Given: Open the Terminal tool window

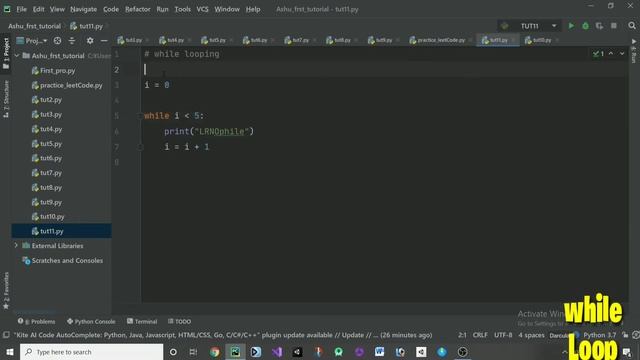Looking at the screenshot, I should (x=142, y=322).
